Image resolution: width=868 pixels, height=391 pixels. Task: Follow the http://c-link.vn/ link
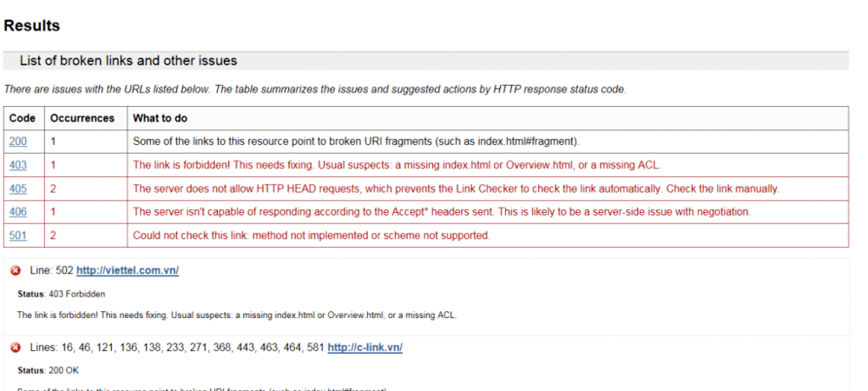pyautogui.click(x=365, y=348)
